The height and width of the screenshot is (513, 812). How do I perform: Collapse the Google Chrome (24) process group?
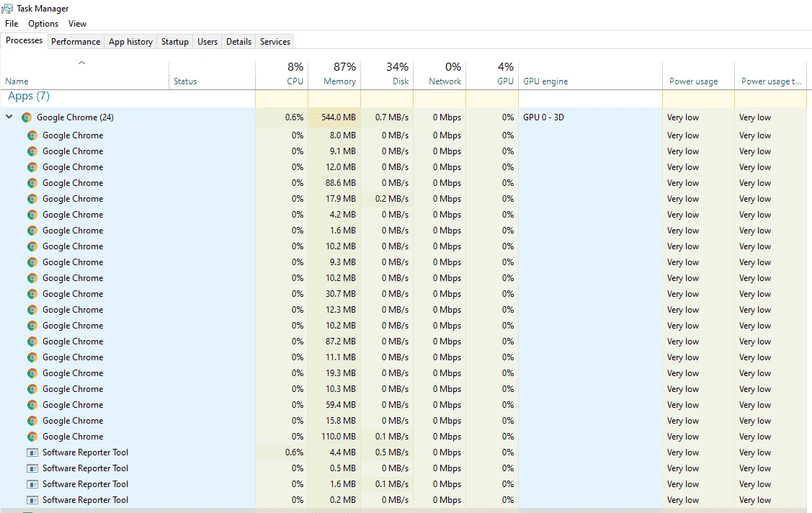click(9, 117)
